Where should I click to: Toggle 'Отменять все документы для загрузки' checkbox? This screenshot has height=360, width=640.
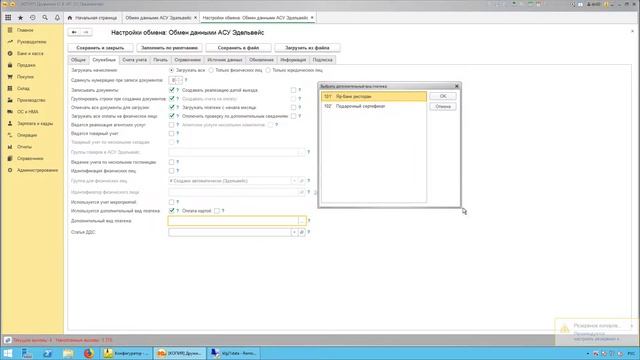click(x=171, y=107)
